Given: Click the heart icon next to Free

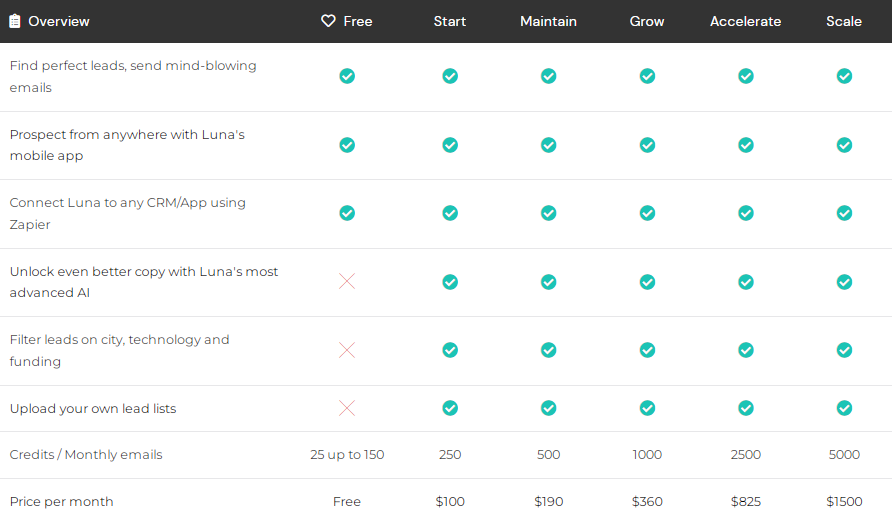Looking at the screenshot, I should pyautogui.click(x=328, y=21).
